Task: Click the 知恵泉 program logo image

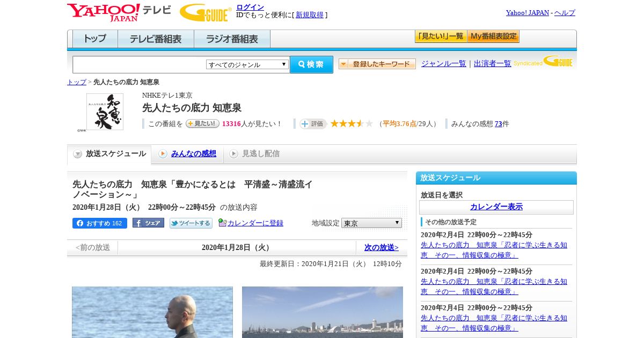Action: point(105,112)
